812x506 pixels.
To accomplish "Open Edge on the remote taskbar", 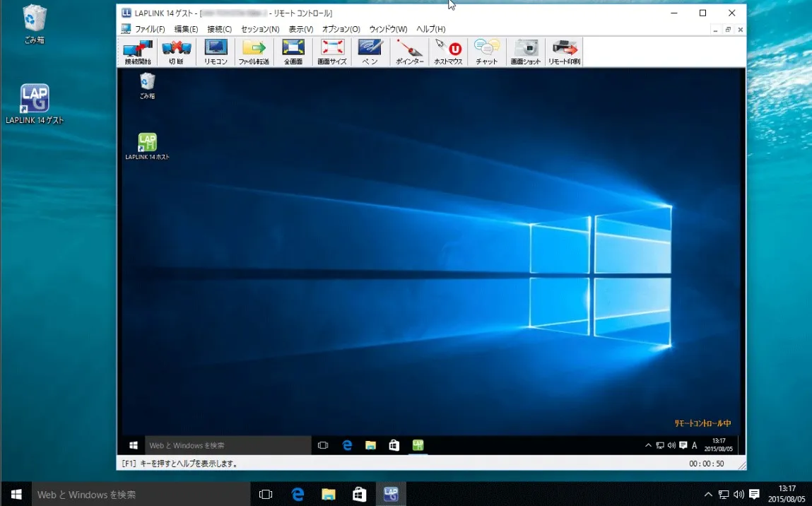I will click(347, 445).
